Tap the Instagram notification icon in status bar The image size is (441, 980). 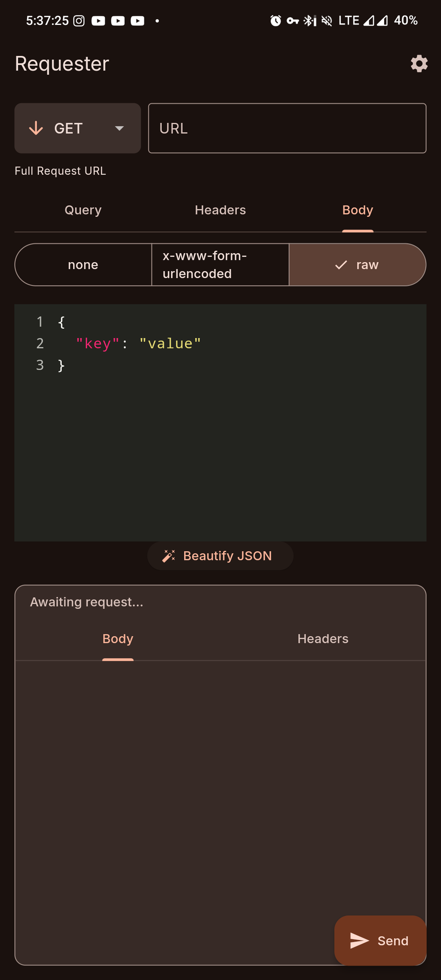coord(79,21)
